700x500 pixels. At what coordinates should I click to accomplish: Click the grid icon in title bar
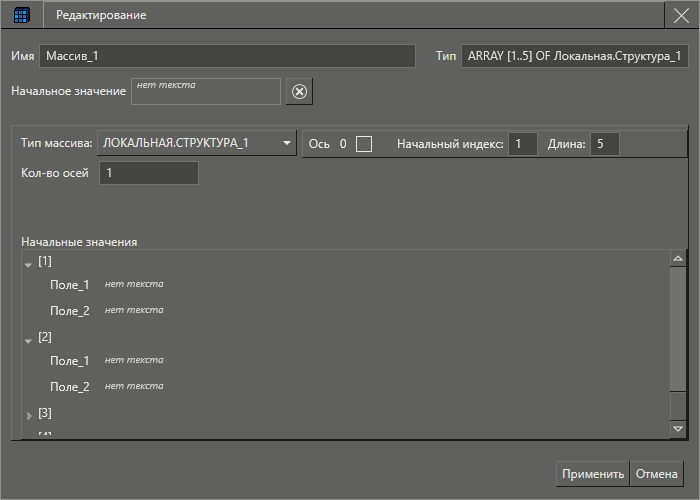21,15
